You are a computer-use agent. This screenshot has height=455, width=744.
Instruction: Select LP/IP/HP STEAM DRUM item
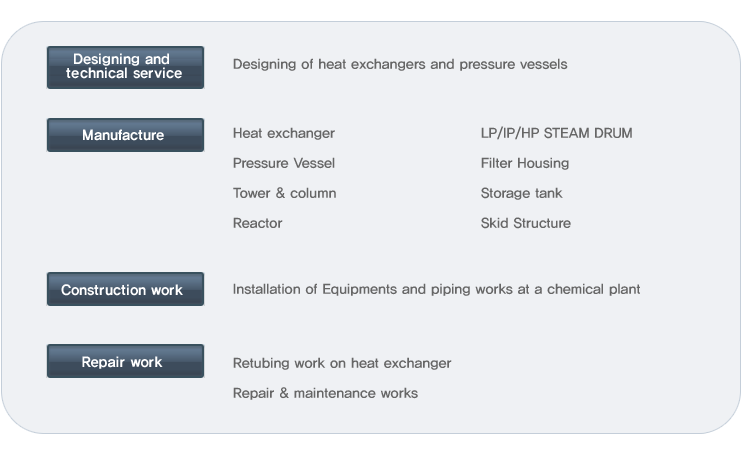click(556, 133)
